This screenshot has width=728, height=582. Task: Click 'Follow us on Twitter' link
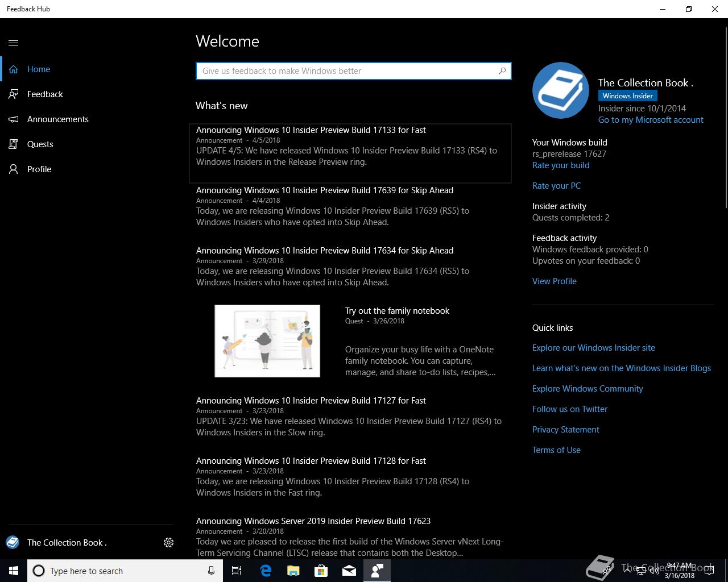570,409
